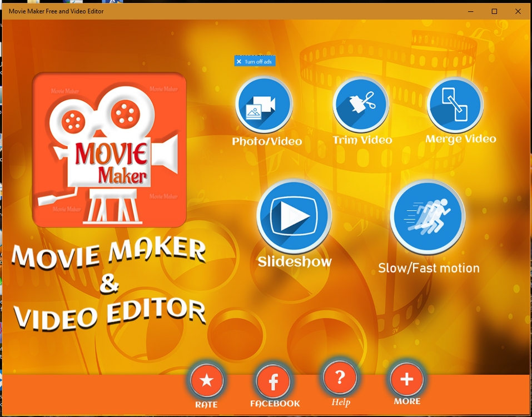Maximize the Movie Maker window

click(494, 11)
